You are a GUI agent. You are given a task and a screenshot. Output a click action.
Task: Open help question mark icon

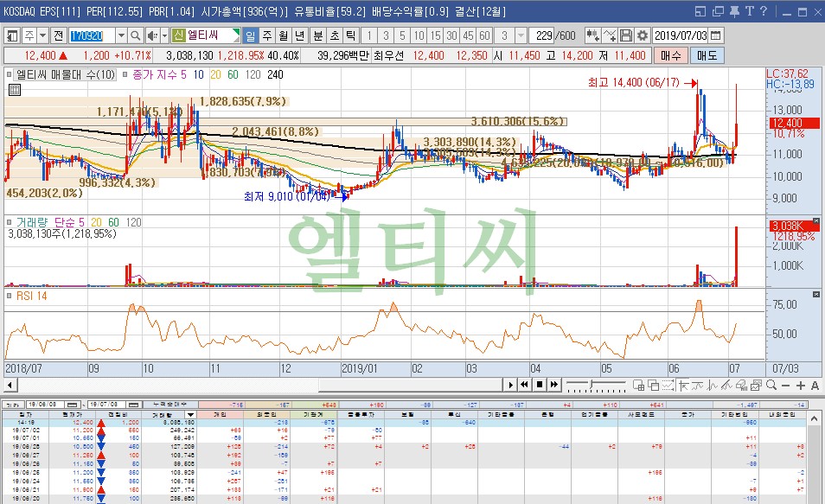[764, 11]
